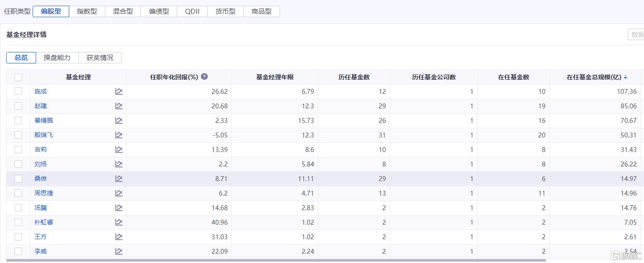
Task: Open fund manager 周思捷's profile link
Action: pyautogui.click(x=44, y=193)
